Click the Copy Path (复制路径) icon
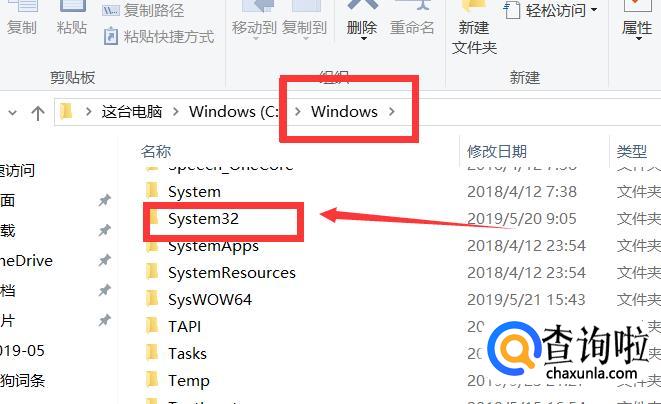This screenshot has width=661, height=404. 111,10
